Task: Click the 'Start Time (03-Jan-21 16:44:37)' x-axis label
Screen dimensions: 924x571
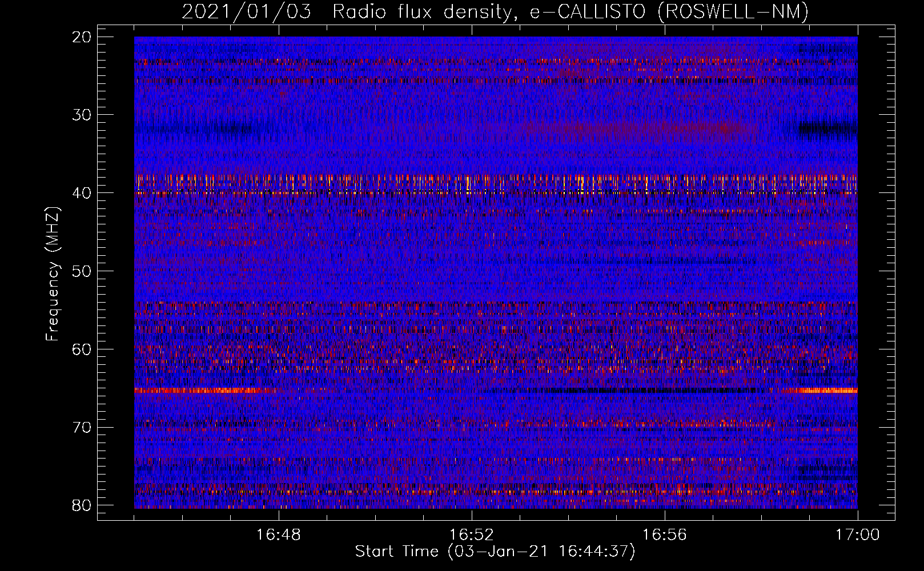Action: click(495, 552)
